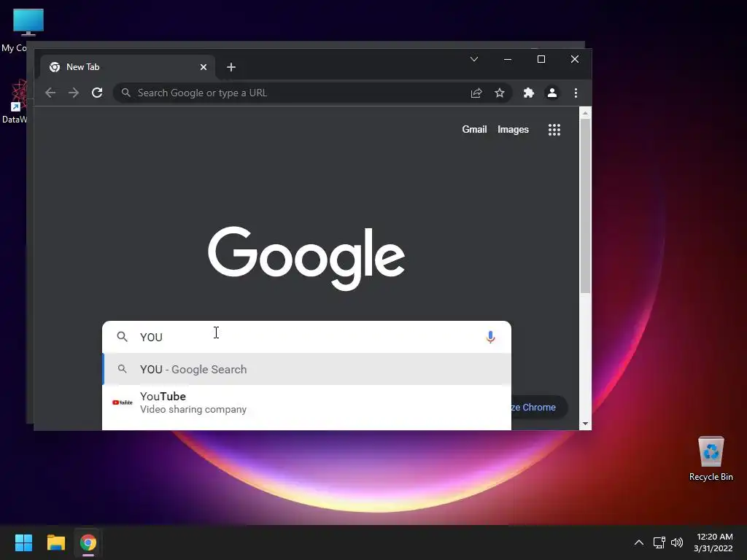The width and height of the screenshot is (747, 560).
Task: Choose the YouTube video sharing company suggestion
Action: 306,402
